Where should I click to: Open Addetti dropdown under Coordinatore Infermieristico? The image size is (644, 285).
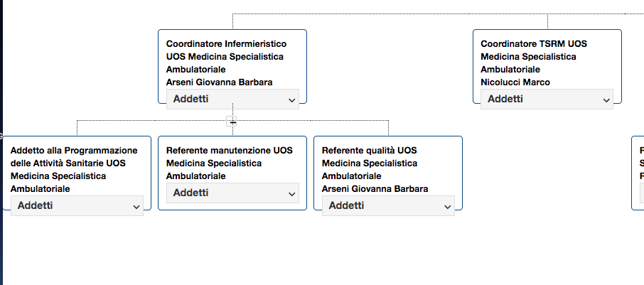[232, 99]
